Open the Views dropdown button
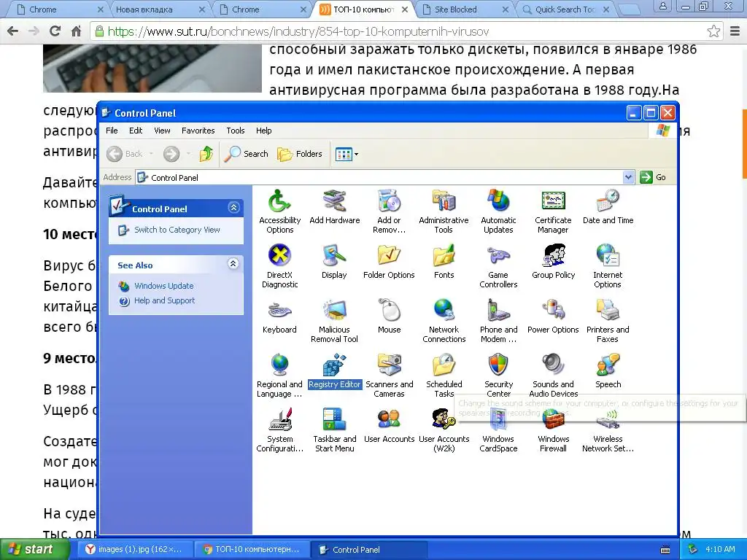The image size is (747, 560). click(x=347, y=154)
